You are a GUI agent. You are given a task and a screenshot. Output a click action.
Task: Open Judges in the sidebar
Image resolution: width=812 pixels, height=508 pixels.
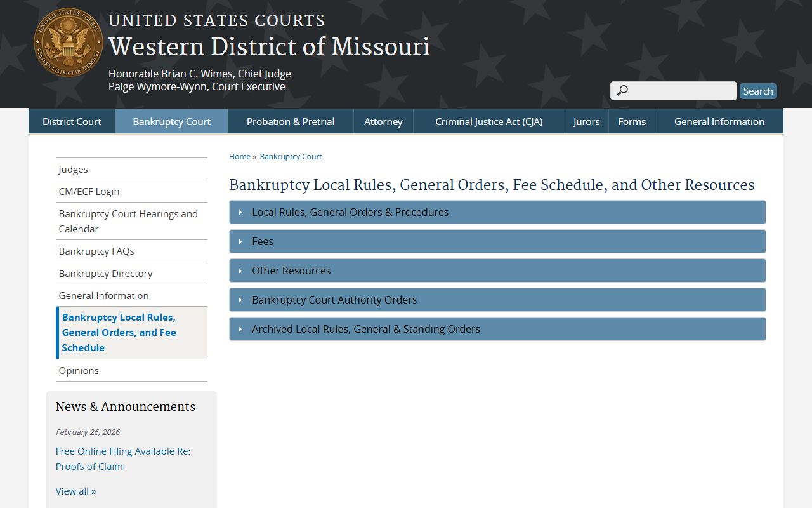click(x=131, y=169)
